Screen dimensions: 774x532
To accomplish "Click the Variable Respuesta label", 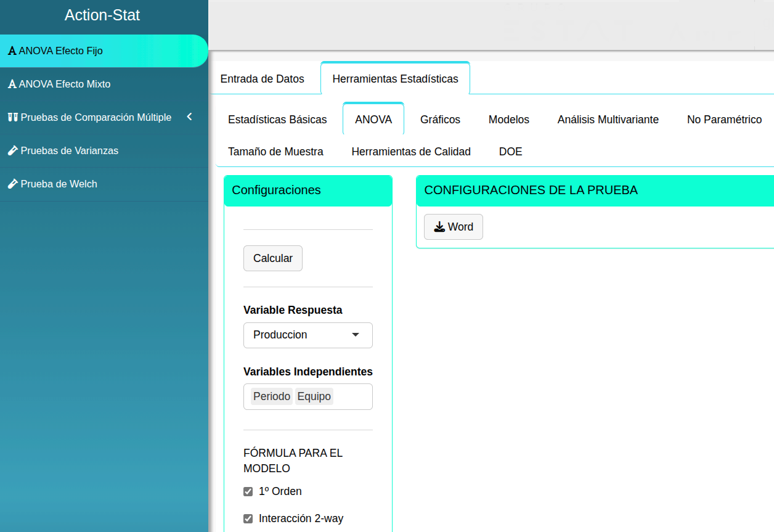I will coord(293,310).
